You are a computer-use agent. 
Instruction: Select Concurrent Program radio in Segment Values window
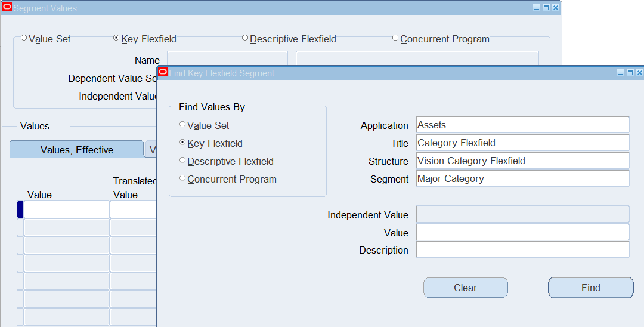pyautogui.click(x=395, y=38)
